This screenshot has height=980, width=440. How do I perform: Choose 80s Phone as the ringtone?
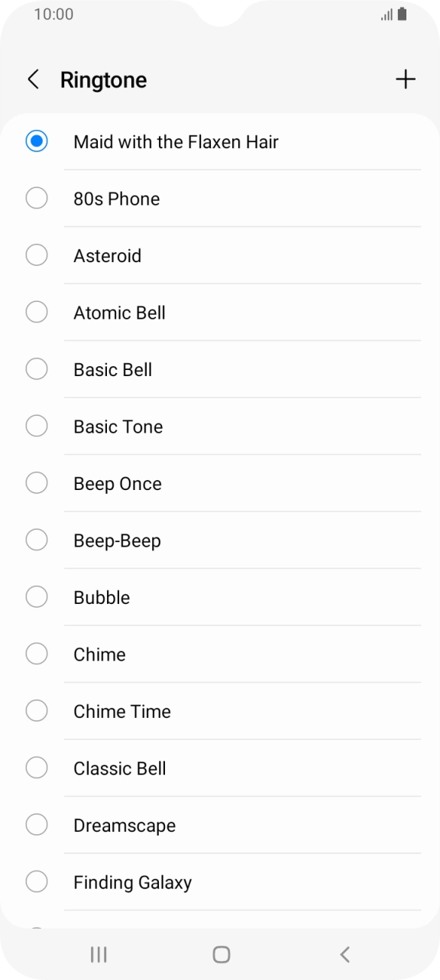[x=36, y=198]
